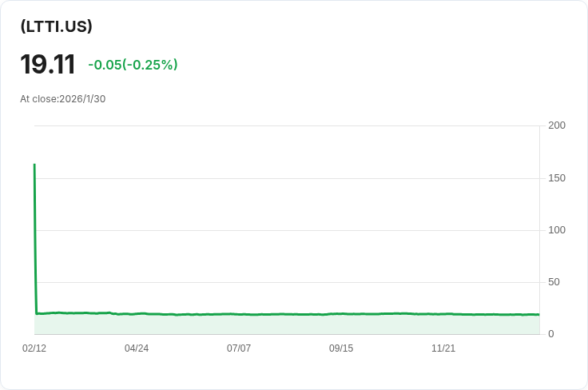The width and height of the screenshot is (588, 390).
Task: Select the 09/15 date on the x-axis
Action: 341,348
